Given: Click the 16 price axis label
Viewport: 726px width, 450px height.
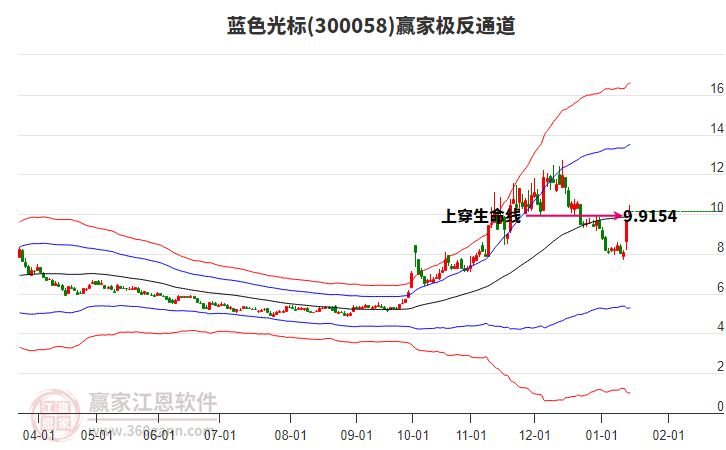Looking at the screenshot, I should 717,88.
